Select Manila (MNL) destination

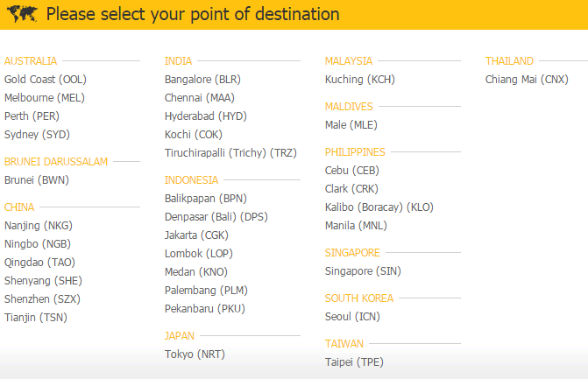click(x=356, y=226)
